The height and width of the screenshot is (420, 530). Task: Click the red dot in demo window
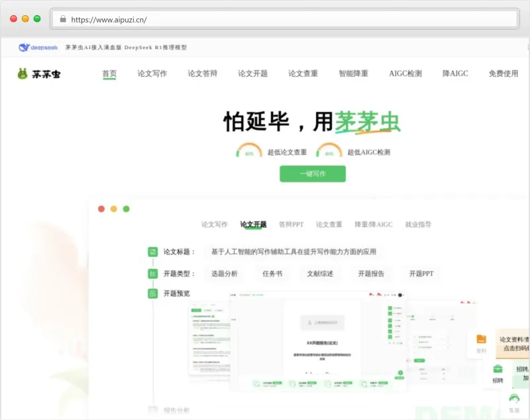coord(101,209)
